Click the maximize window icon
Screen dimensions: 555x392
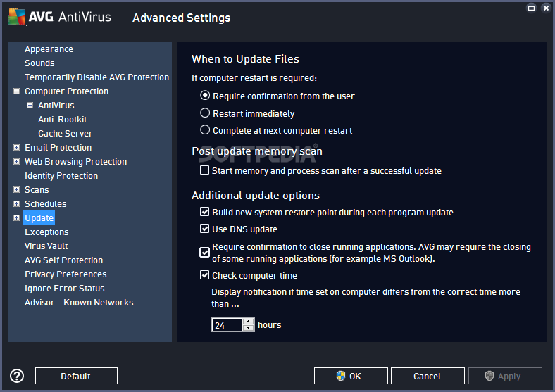pos(531,8)
